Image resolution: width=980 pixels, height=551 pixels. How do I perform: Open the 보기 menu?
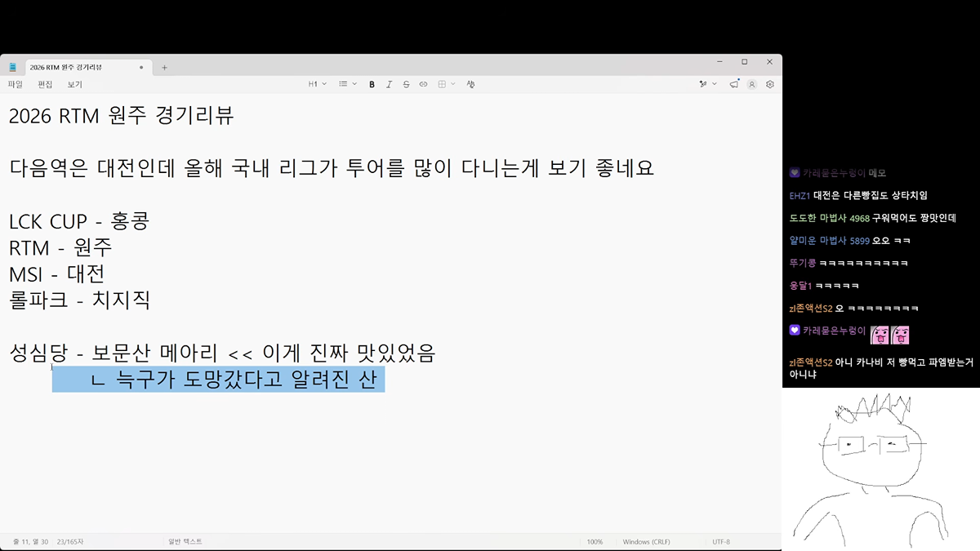pos(74,84)
